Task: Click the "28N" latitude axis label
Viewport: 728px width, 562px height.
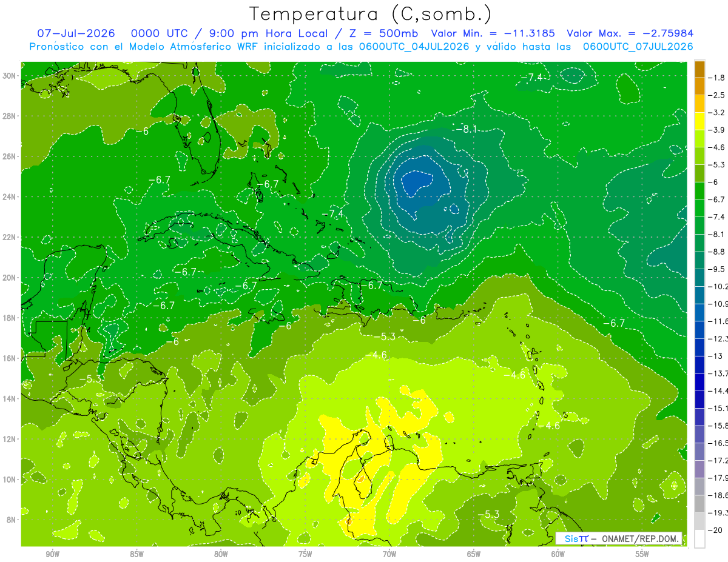Action: coord(10,116)
